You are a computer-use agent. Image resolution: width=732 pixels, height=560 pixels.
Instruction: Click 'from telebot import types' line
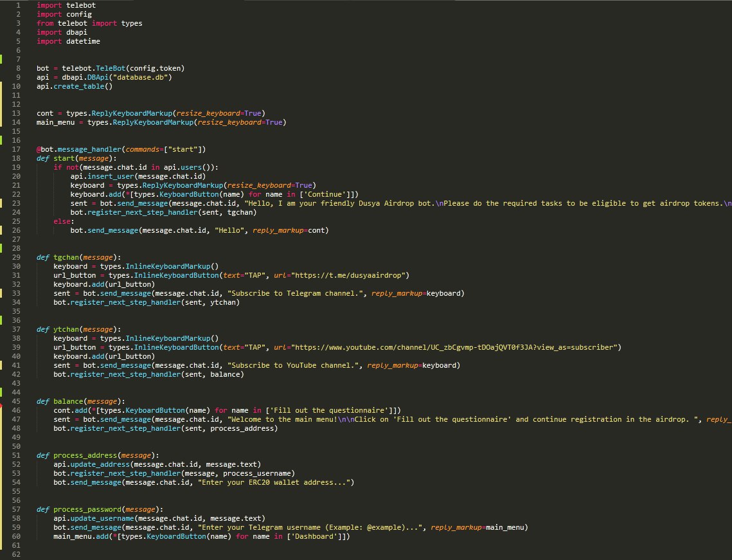(89, 23)
